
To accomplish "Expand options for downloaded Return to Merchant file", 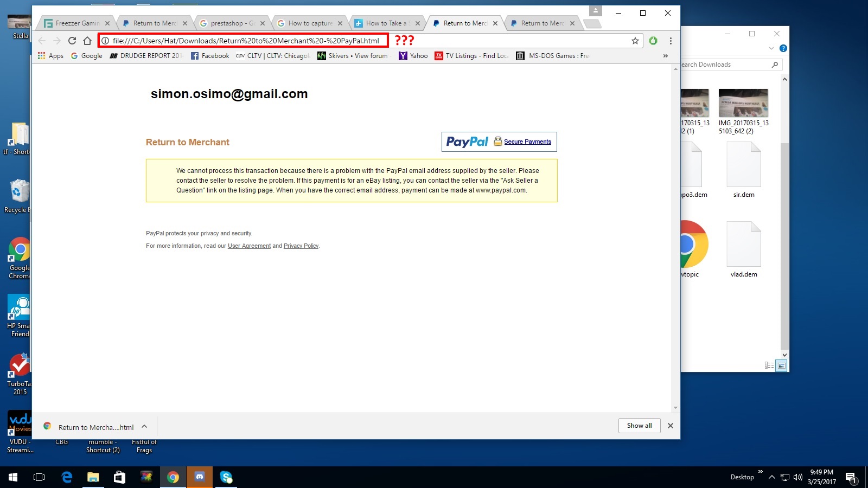I will coord(144,427).
